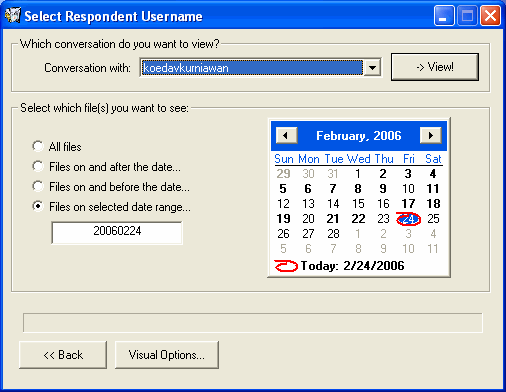Close the Select Respondent Username window
The height and width of the screenshot is (392, 506).
coord(490,16)
